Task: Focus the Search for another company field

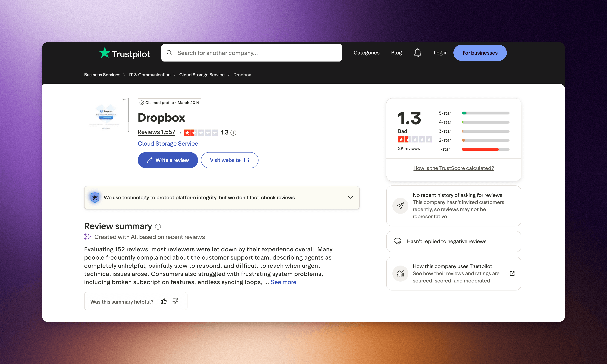Action: pos(252,53)
